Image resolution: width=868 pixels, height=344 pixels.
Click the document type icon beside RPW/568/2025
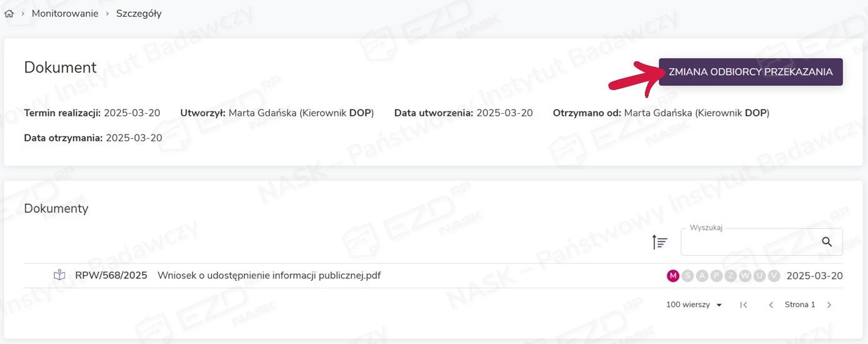tap(59, 275)
